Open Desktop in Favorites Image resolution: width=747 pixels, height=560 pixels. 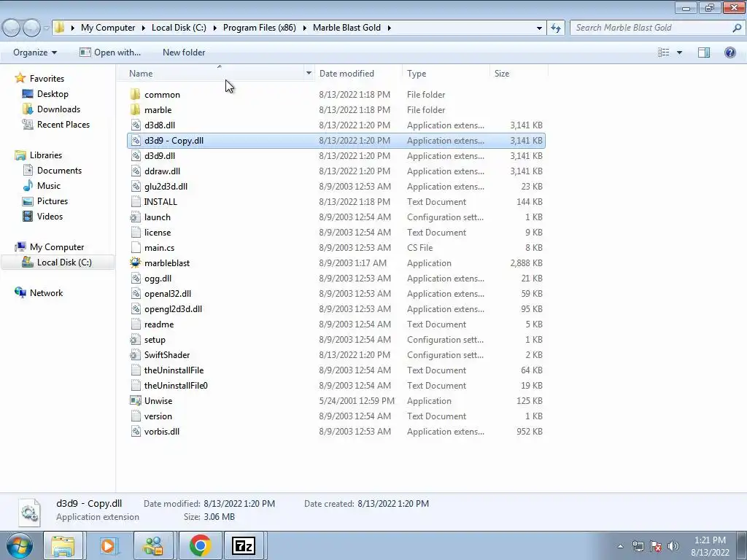[53, 94]
